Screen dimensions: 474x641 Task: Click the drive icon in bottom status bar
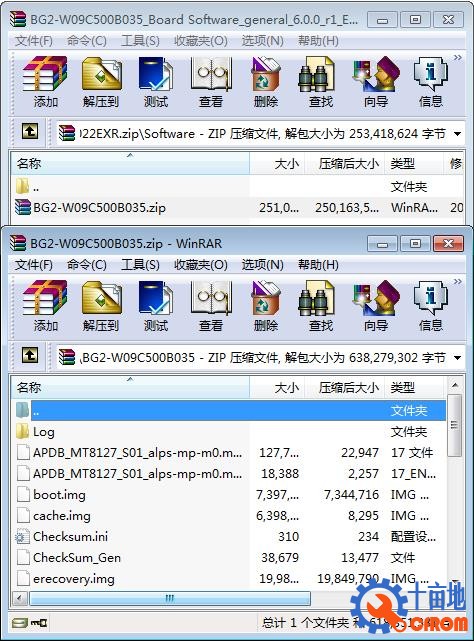[x=20, y=623]
